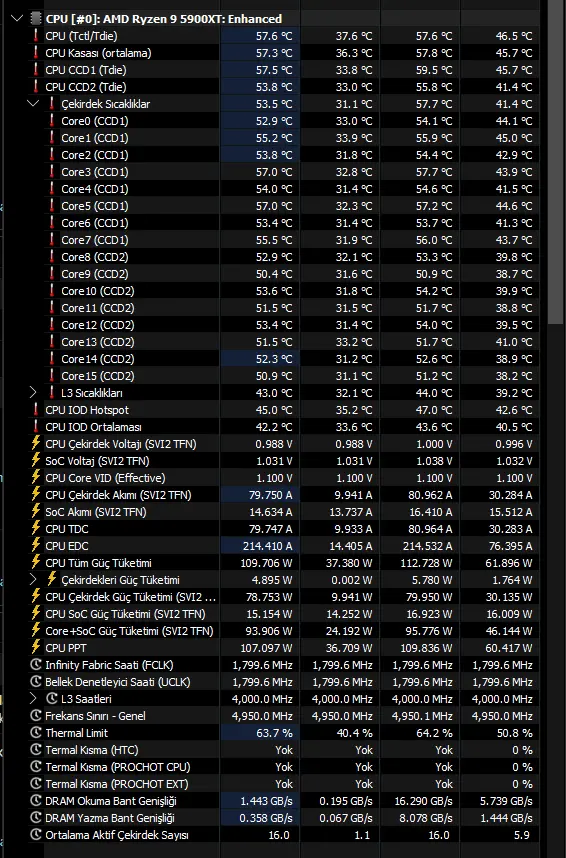Viewport: 566px width, 858px height.
Task: Select the CPU SoC Güç Tüketimi row
Action: pos(283,613)
